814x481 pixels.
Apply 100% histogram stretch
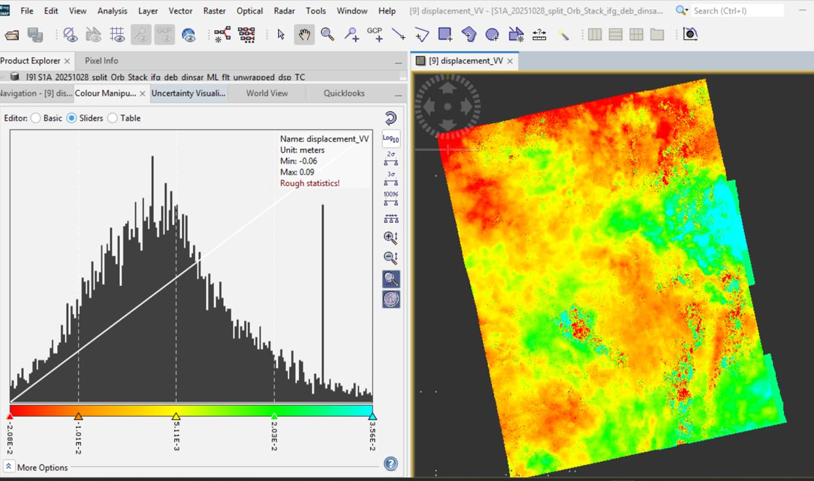coord(391,199)
